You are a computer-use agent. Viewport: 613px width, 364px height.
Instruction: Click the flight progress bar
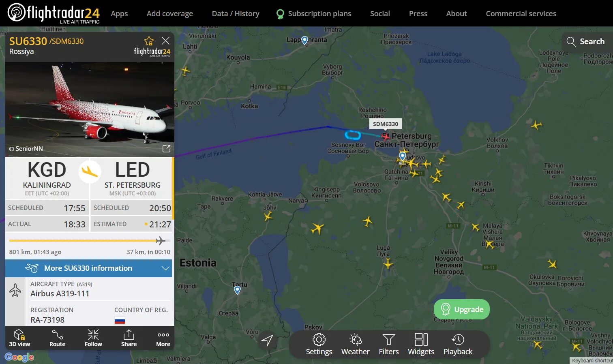pyautogui.click(x=88, y=241)
